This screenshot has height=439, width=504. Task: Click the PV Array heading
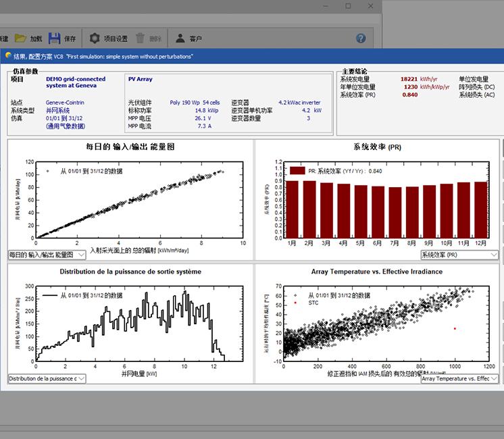(x=140, y=79)
